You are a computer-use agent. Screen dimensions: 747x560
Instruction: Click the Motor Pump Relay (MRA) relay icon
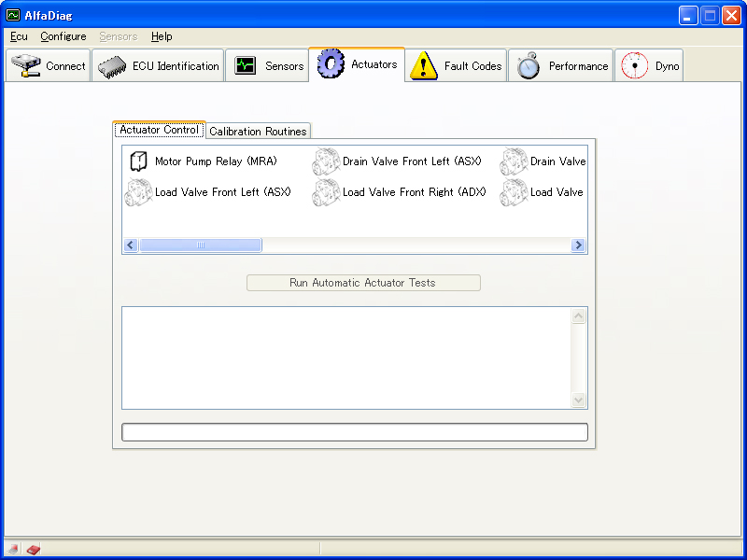(138, 161)
